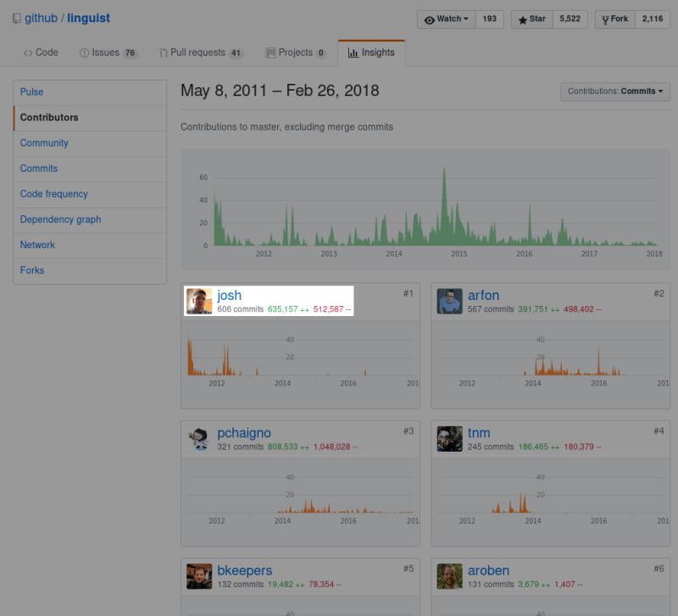Open contributor josh's profile link
Screen dimensions: 678x616
pos(231,295)
